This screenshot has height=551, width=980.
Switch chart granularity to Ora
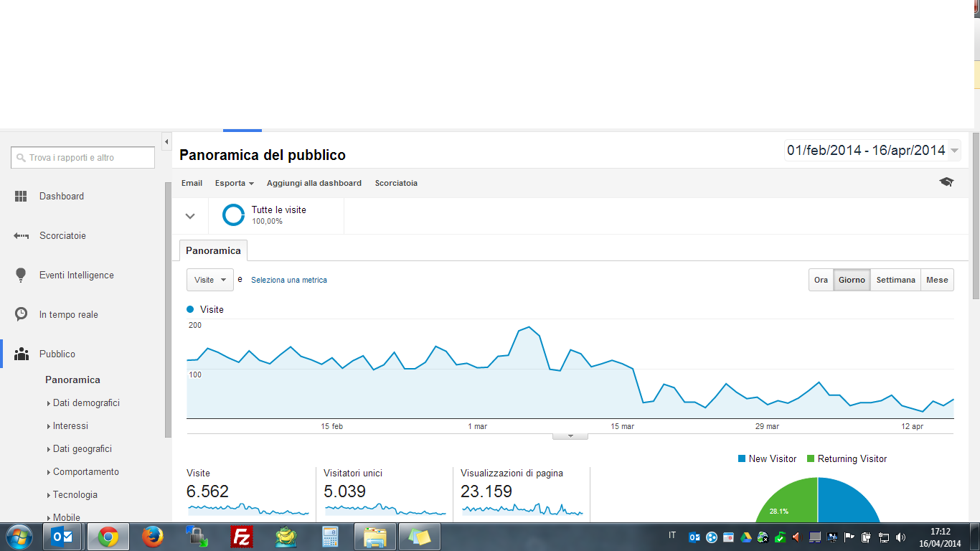(821, 280)
